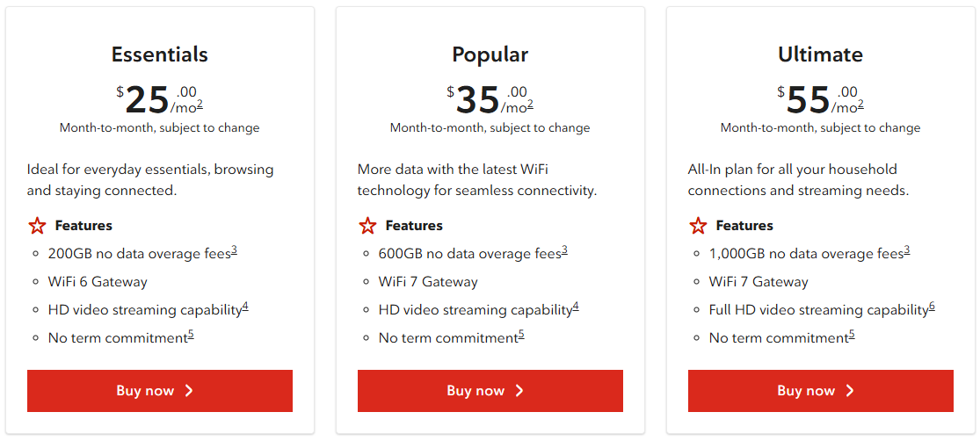980x441 pixels.
Task: Click the star icon beside Ultimate Features
Action: tap(698, 226)
